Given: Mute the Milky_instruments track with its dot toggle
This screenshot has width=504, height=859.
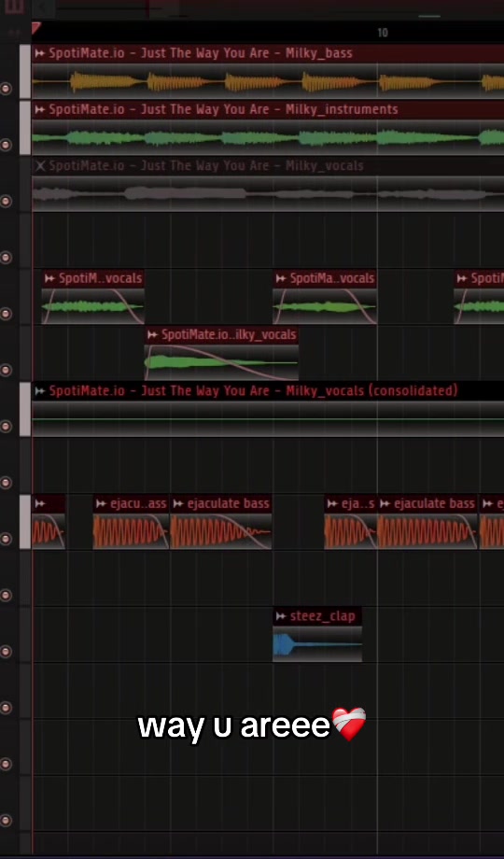Looking at the screenshot, I should pyautogui.click(x=6, y=145).
